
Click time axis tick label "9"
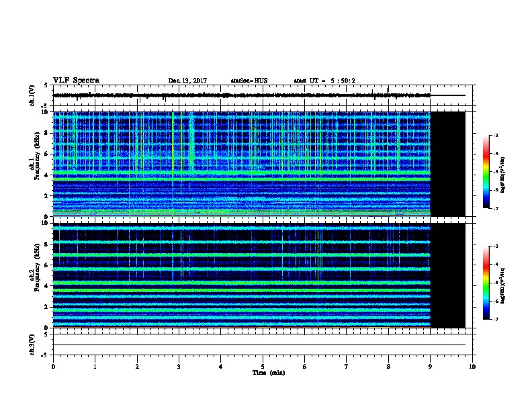click(x=430, y=367)
